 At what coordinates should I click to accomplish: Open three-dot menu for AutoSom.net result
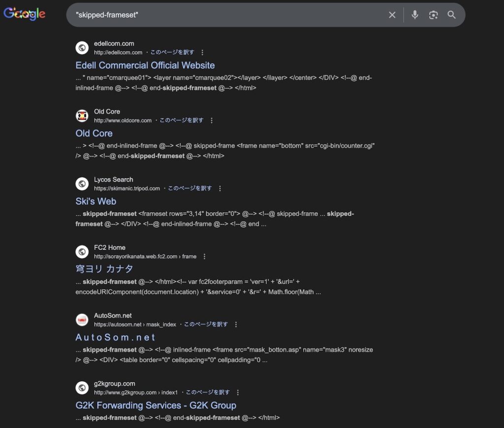[236, 324]
